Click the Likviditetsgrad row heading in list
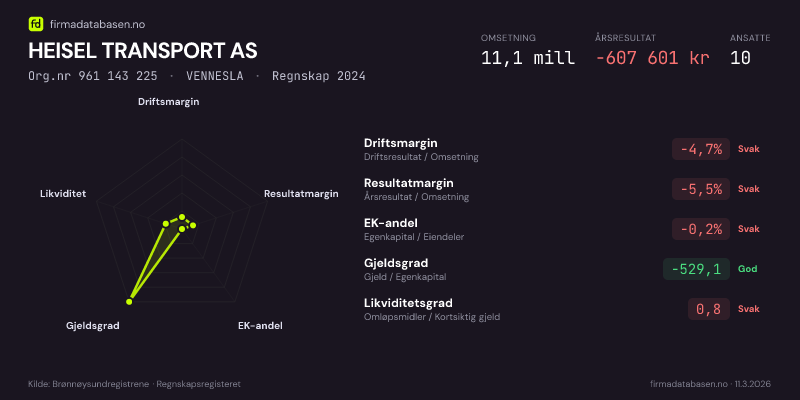Image resolution: width=800 pixels, height=400 pixels. (408, 303)
